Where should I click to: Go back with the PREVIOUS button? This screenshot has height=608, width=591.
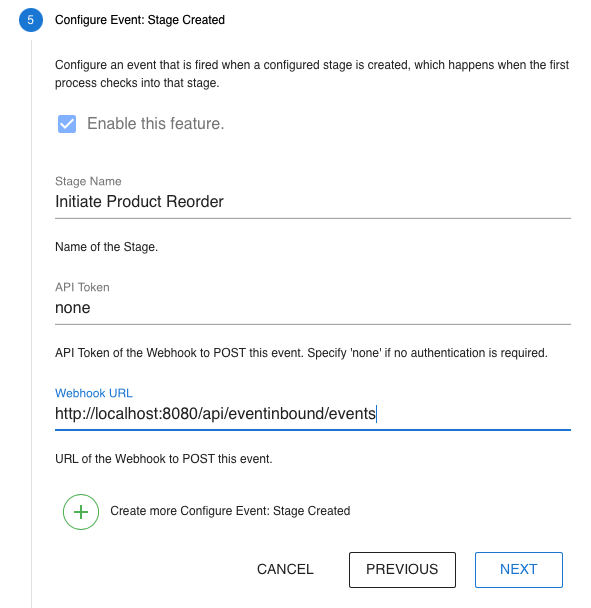pyautogui.click(x=402, y=570)
